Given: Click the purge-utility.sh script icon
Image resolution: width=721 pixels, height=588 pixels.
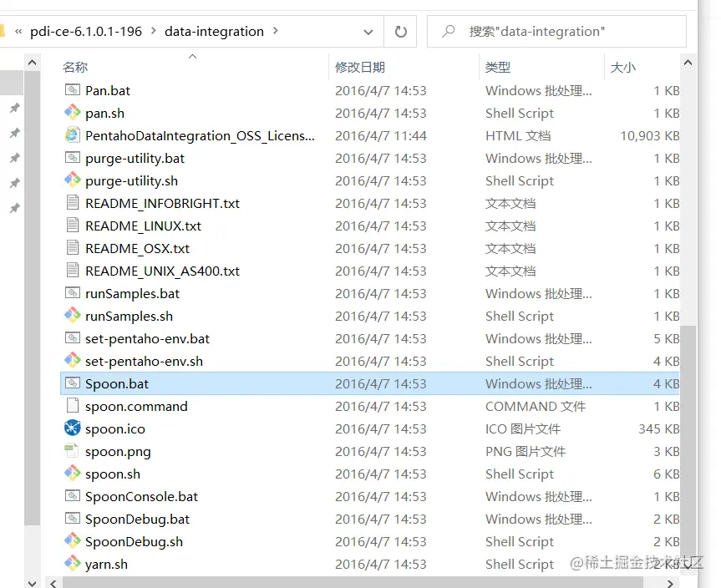Looking at the screenshot, I should [x=72, y=180].
